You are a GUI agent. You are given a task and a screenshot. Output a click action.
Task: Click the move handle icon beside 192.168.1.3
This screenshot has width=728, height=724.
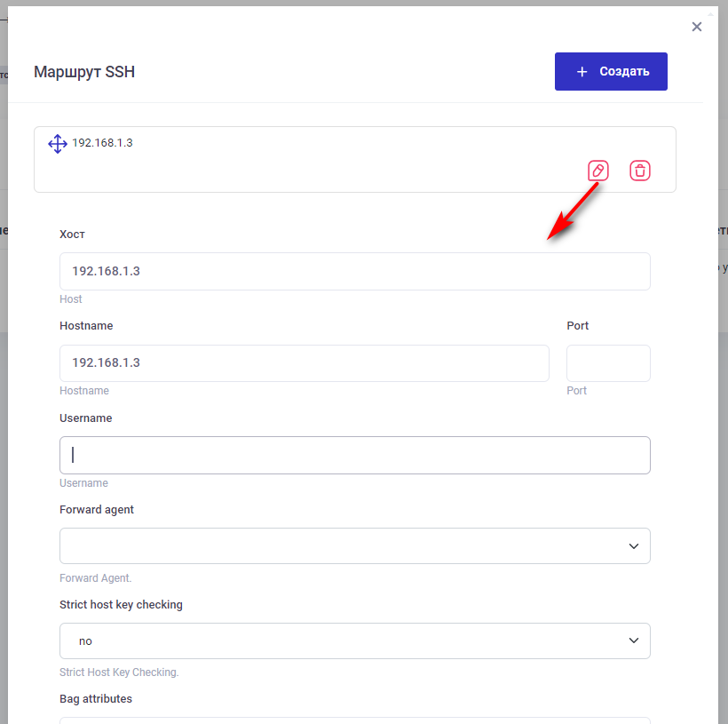[58, 144]
